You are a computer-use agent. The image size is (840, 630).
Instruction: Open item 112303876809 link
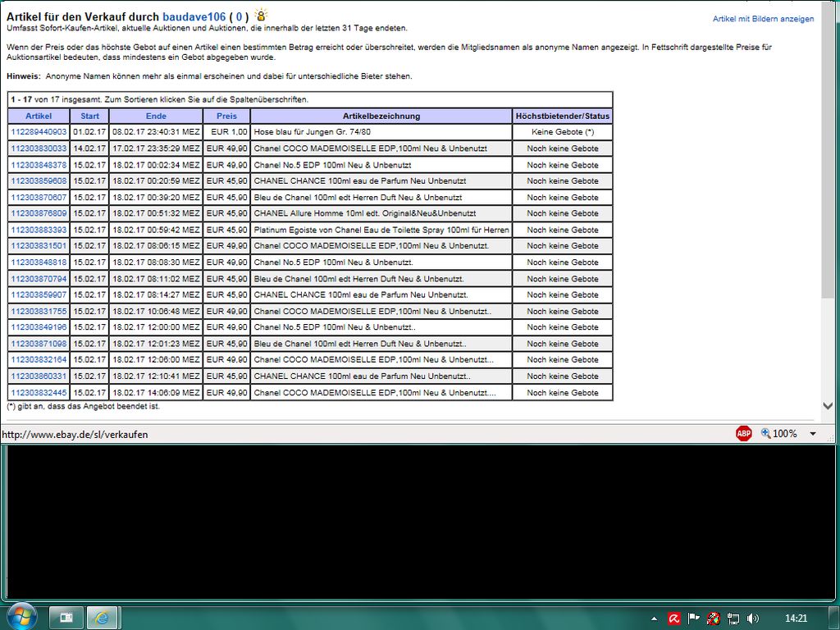coord(39,213)
